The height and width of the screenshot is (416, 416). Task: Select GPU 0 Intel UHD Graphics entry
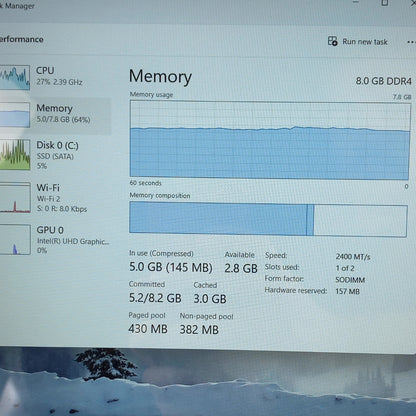click(x=55, y=240)
